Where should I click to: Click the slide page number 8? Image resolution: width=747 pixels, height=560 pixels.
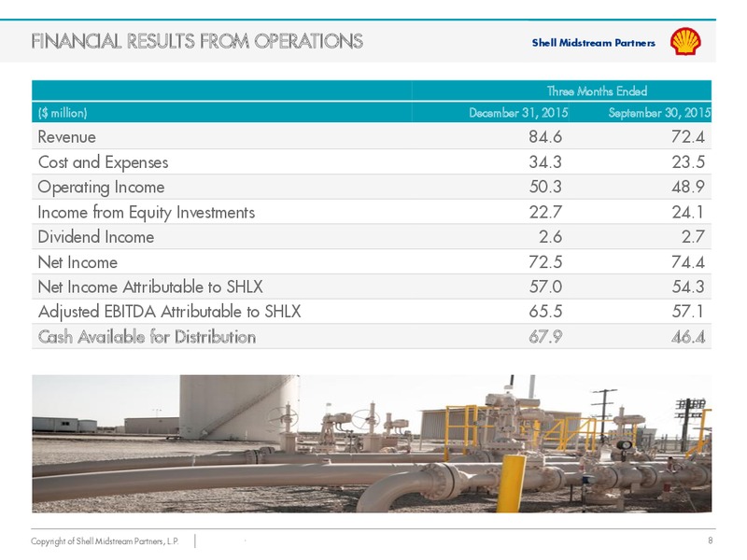[711, 540]
